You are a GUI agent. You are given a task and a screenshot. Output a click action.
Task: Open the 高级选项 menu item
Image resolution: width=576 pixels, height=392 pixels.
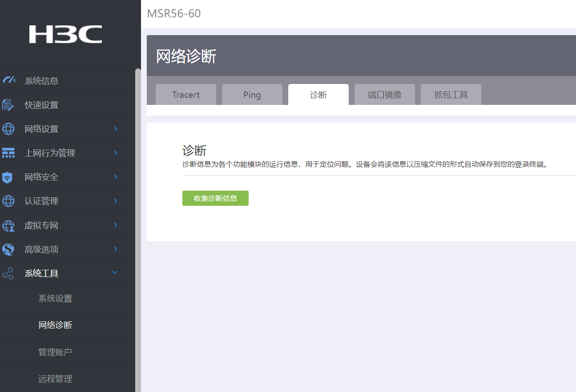click(x=68, y=249)
